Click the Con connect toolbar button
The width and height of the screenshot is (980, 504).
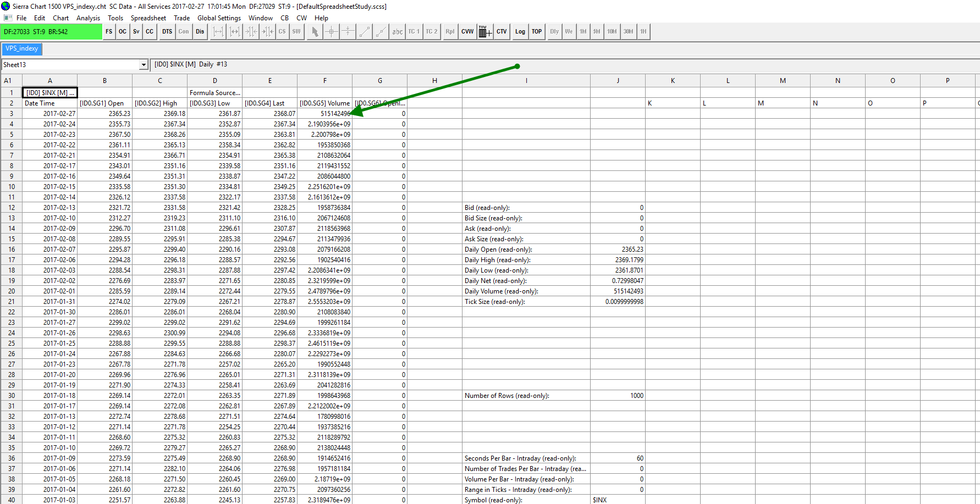[x=184, y=32]
